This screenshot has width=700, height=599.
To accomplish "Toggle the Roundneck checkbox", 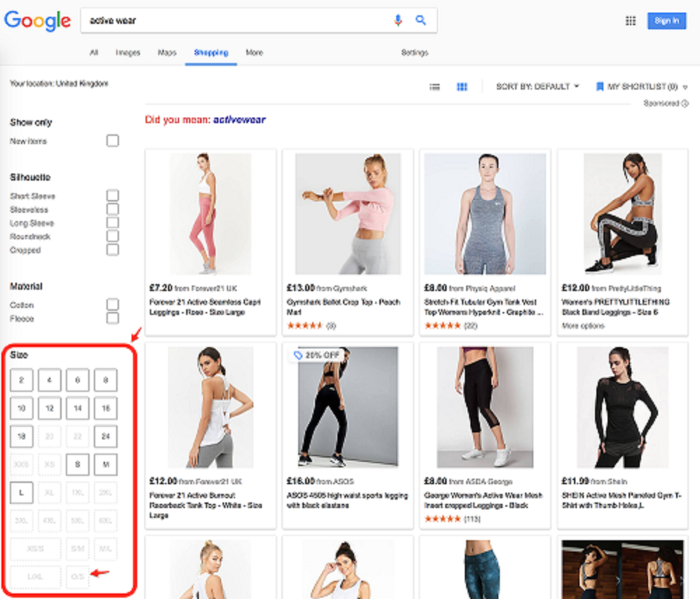I will coord(113,236).
